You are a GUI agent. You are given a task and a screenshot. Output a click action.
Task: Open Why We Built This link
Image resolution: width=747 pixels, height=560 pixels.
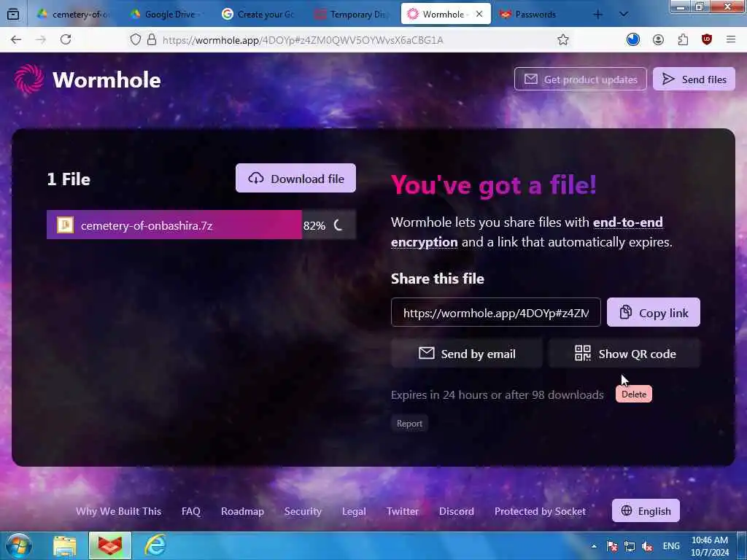[x=119, y=511]
